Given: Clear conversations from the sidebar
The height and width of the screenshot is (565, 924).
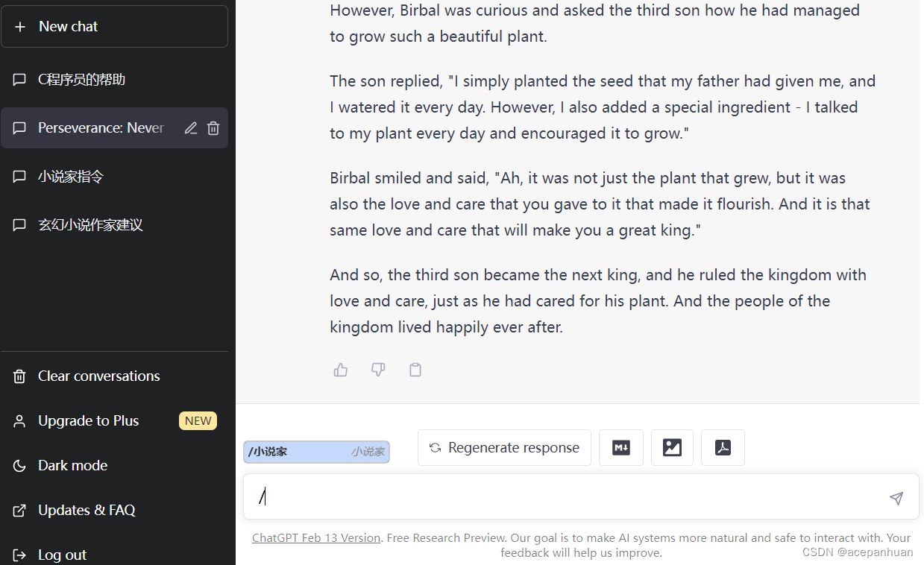Looking at the screenshot, I should 114,376.
